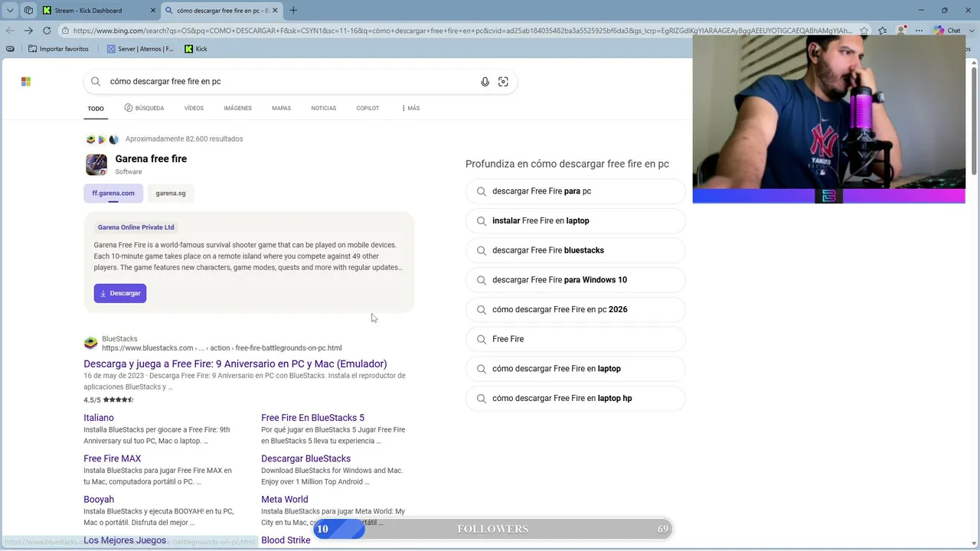Select the ff.garena.com source tab
Screen dimensions: 980x551
click(113, 193)
